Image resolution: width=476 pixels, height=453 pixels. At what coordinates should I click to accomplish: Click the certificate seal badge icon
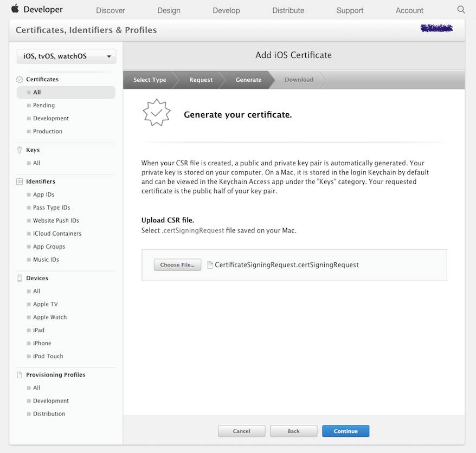tap(157, 113)
